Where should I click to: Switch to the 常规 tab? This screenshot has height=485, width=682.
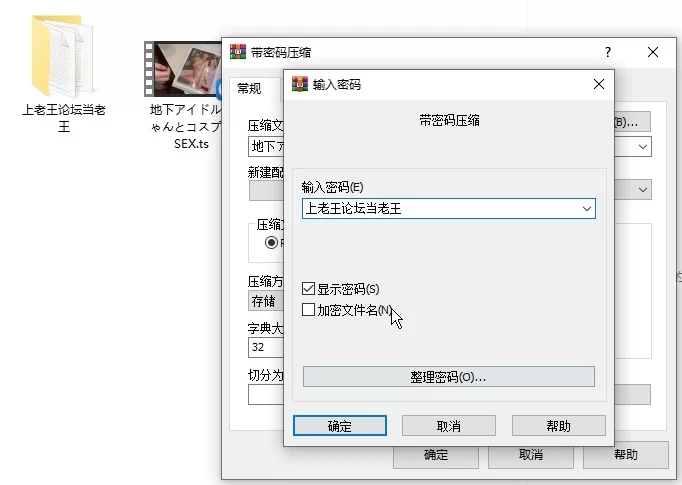coord(249,88)
